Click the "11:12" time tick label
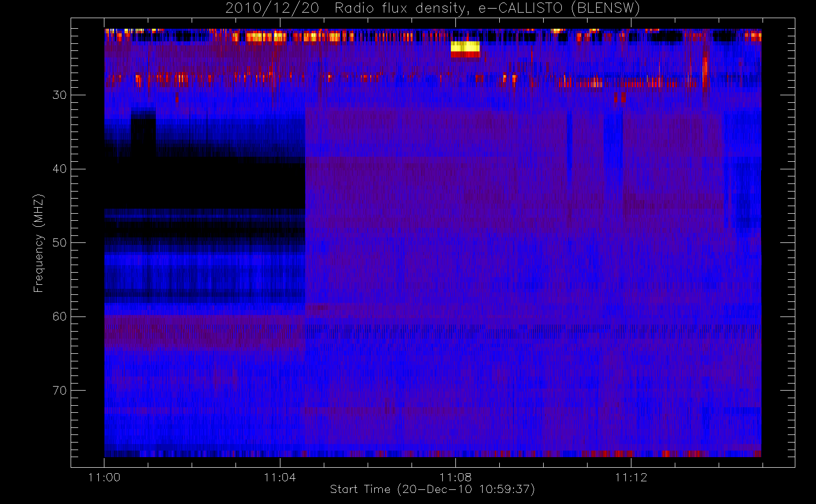This screenshot has width=816, height=504. 631,477
